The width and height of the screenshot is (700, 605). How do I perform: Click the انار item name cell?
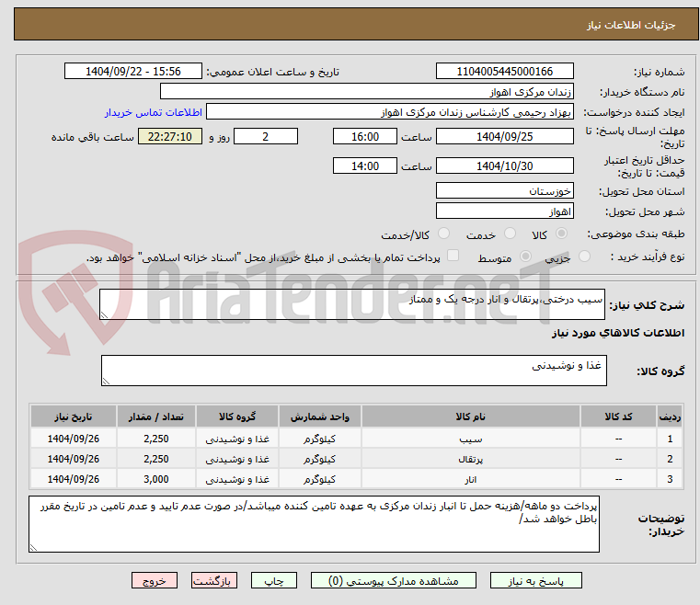471,479
